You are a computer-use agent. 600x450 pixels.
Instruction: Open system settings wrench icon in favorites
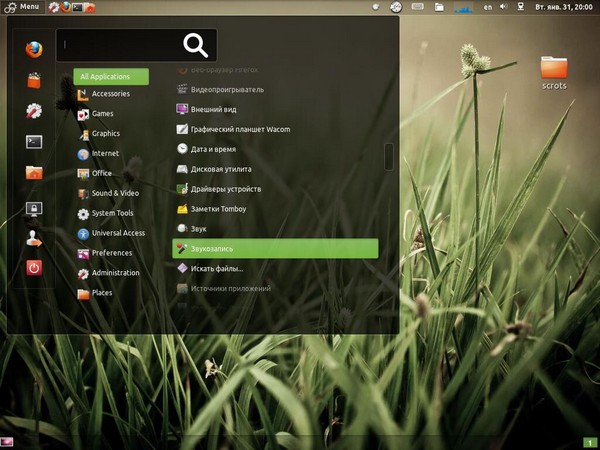coord(33,111)
